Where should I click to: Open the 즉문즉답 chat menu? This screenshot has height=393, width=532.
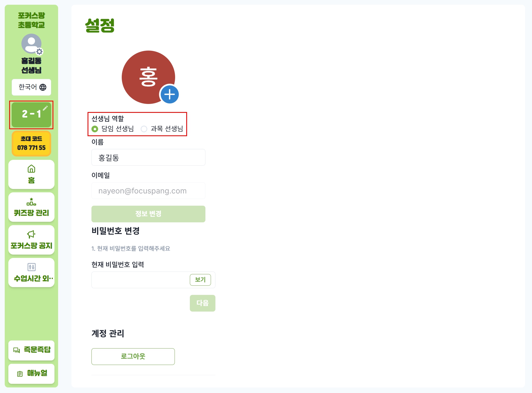[x=31, y=350]
